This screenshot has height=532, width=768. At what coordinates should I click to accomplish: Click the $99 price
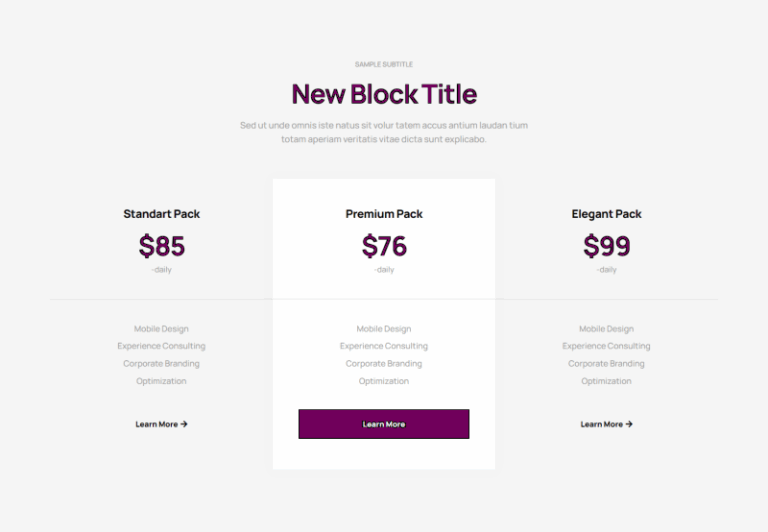(x=606, y=245)
